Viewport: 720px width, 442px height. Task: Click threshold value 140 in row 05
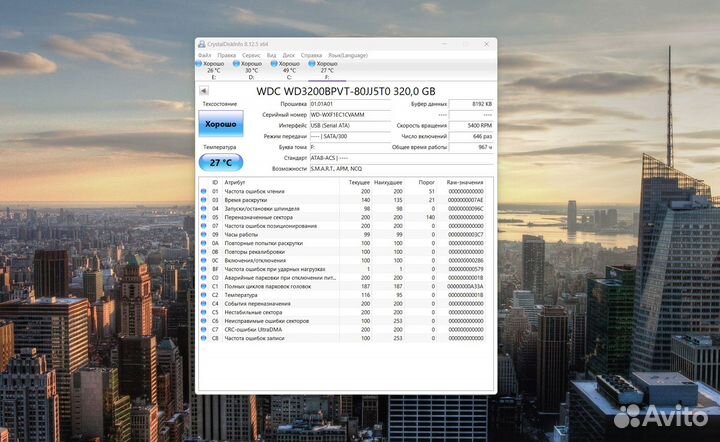tap(430, 218)
